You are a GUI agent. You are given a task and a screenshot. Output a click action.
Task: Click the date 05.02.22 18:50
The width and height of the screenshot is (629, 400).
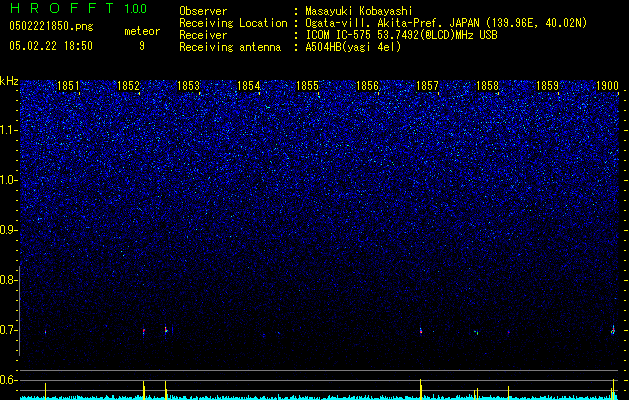51,46
